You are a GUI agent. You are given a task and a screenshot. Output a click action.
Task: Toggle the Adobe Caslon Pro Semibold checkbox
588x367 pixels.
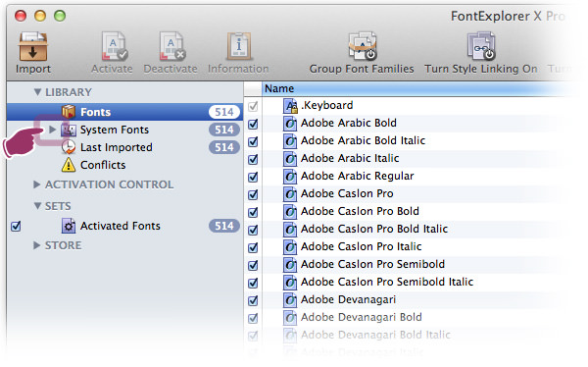click(253, 265)
